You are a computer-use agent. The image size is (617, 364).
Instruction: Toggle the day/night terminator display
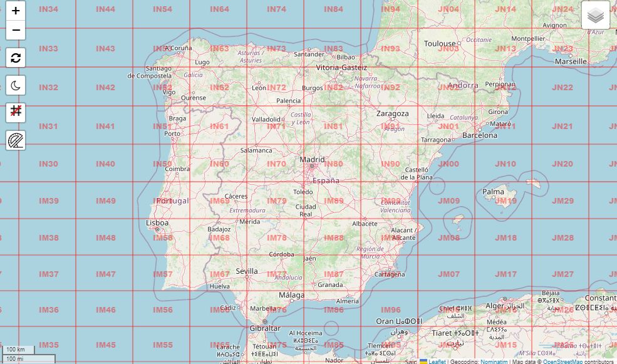[15, 85]
